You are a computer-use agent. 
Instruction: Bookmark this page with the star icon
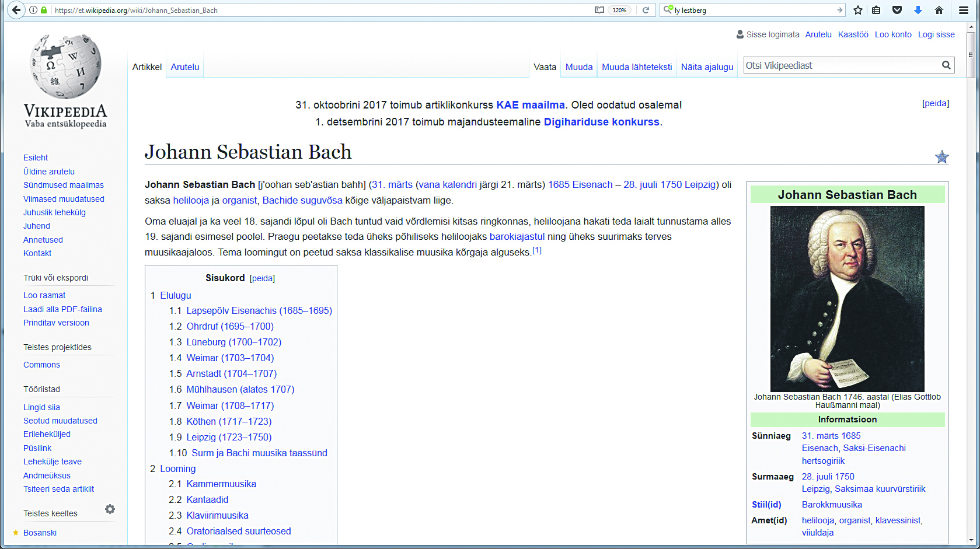point(857,10)
